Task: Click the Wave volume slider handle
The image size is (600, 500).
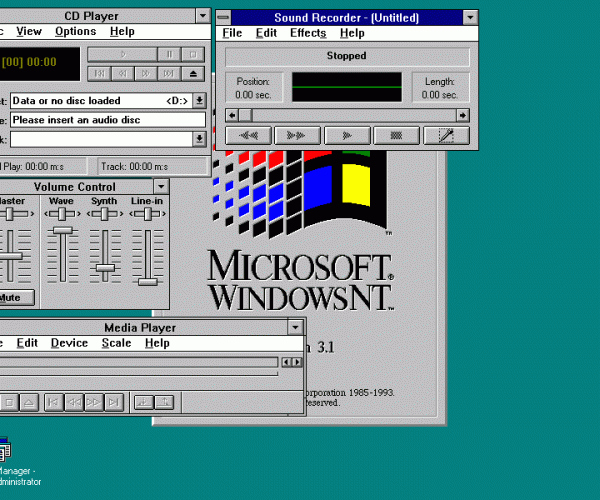Action: 63,230
